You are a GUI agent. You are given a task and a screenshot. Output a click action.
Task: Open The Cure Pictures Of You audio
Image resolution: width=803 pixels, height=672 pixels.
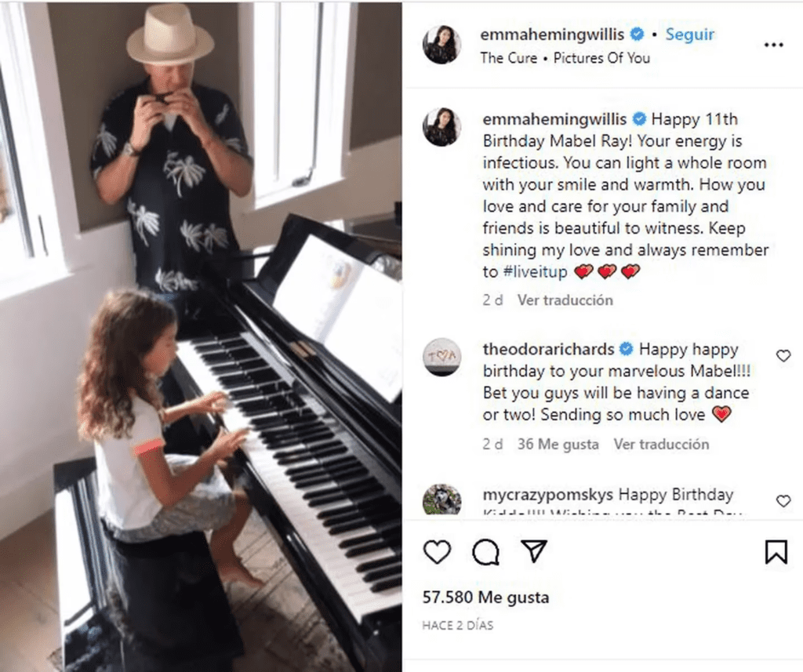[x=565, y=58]
